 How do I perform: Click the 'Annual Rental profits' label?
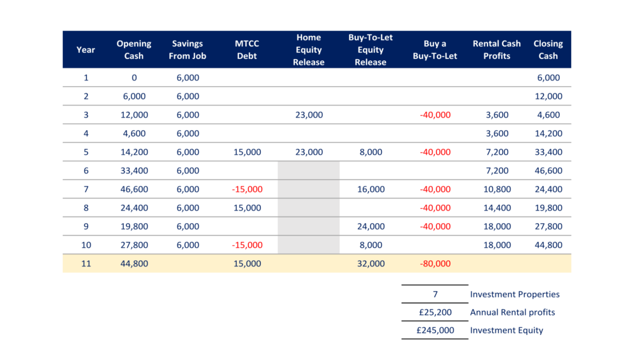point(512,312)
